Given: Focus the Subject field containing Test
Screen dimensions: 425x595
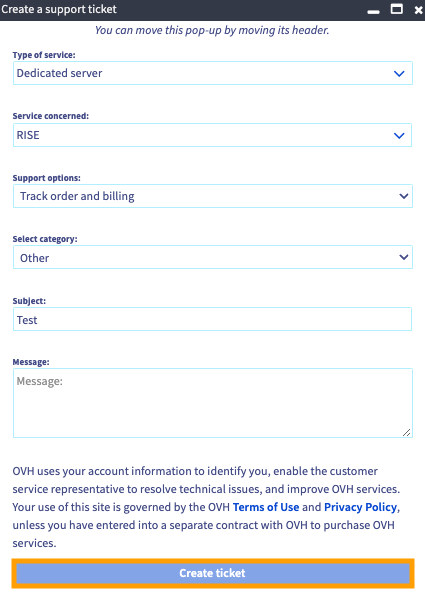Looking at the screenshot, I should click(212, 319).
